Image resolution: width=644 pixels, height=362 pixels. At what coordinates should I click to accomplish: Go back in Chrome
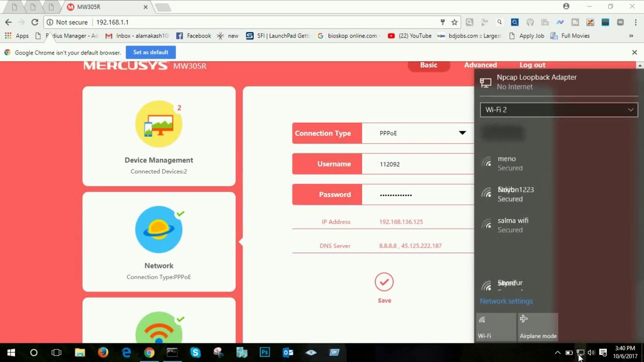pos(8,22)
